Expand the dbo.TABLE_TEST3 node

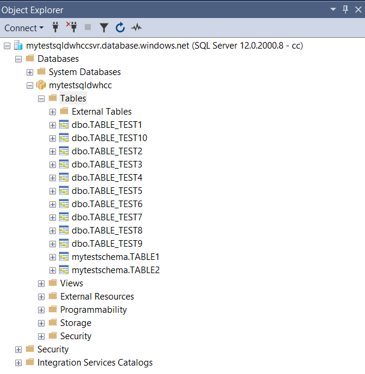52,165
